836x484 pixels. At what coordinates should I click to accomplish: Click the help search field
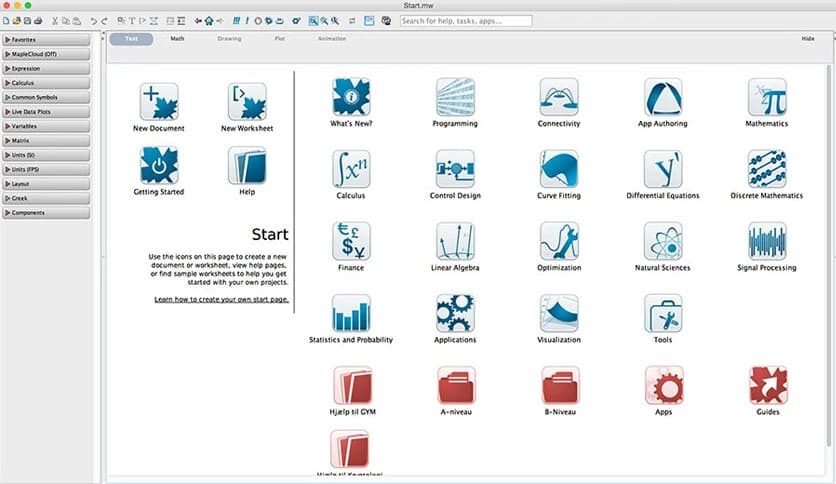(466, 20)
